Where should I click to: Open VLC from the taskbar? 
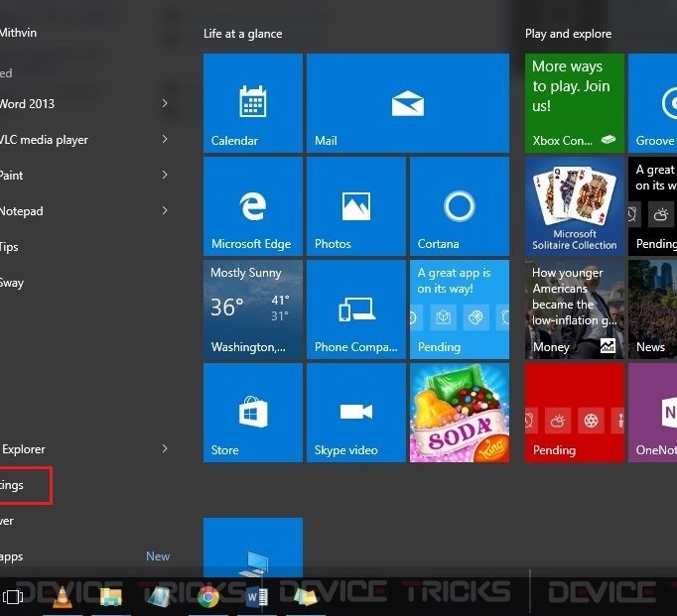(63, 597)
